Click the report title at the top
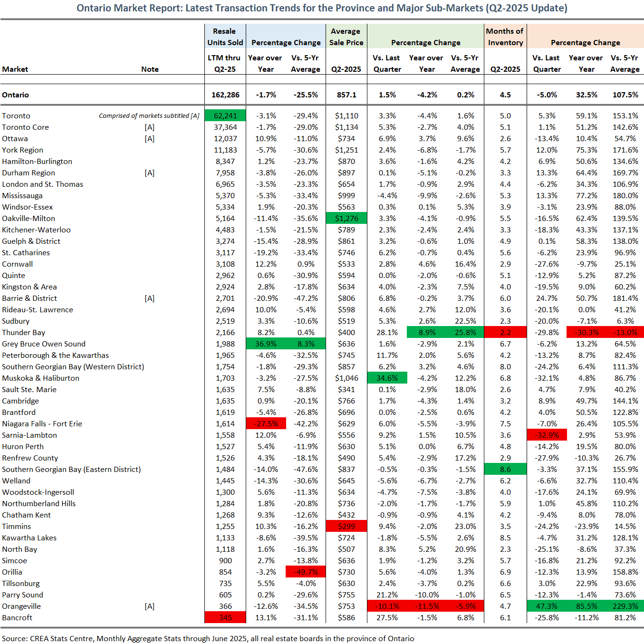The image size is (644, 644). (x=322, y=8)
